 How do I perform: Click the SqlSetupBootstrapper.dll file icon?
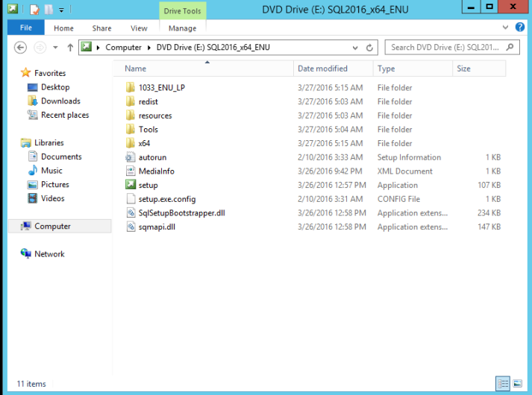pos(131,212)
